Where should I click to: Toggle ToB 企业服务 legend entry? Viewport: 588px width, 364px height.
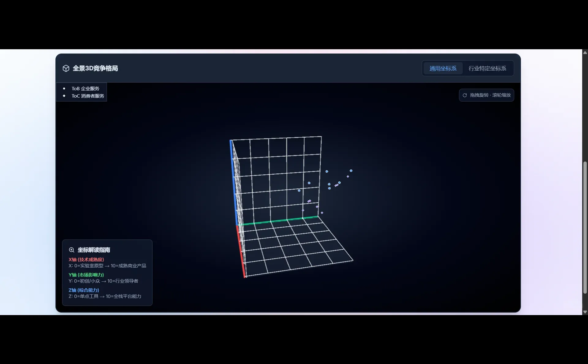(x=85, y=88)
